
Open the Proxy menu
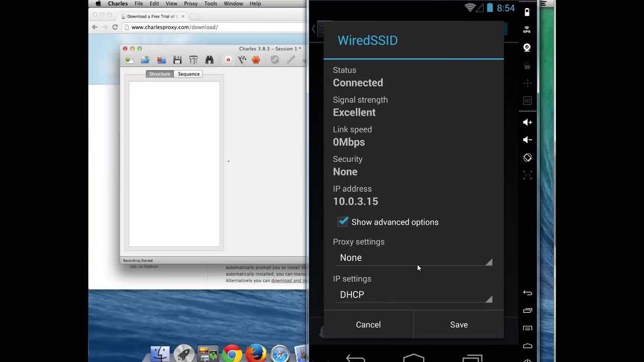191,4
